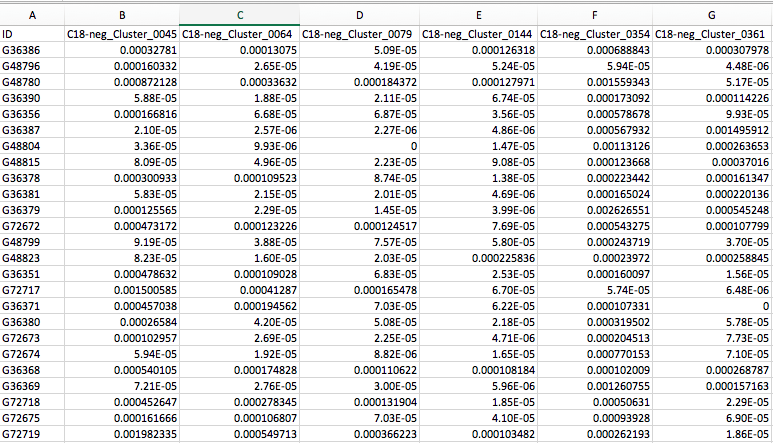773x443 pixels.
Task: Click cell C18-neg_Cluster_0361
Action: coord(712,34)
